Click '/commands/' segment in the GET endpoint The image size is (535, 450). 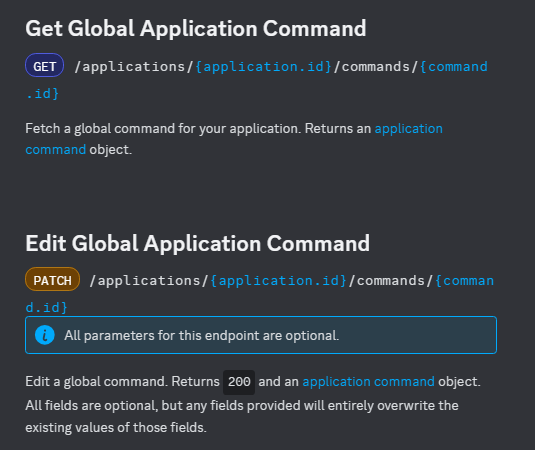(x=376, y=67)
